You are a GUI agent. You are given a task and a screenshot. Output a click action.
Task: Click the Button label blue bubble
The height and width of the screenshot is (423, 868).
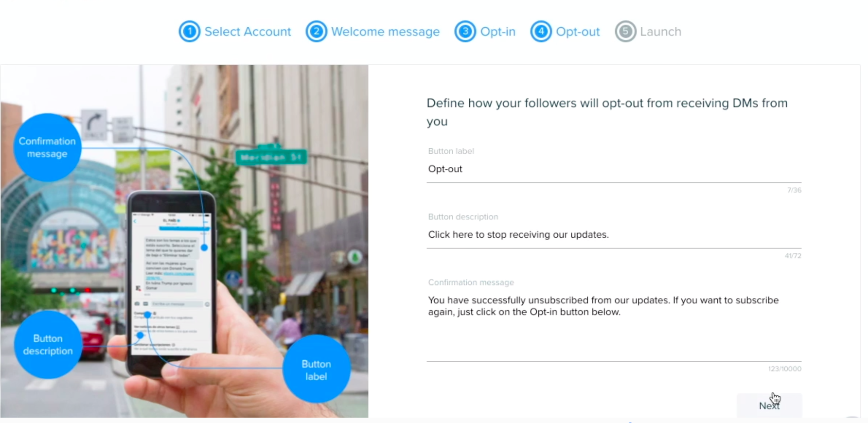pyautogui.click(x=317, y=370)
